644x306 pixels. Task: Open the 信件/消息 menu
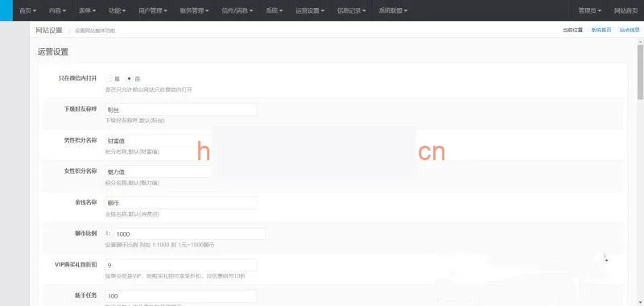pyautogui.click(x=237, y=10)
